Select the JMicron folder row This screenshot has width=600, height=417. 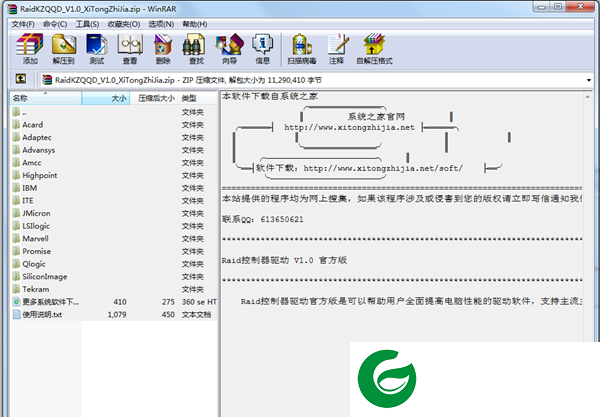(x=115, y=213)
